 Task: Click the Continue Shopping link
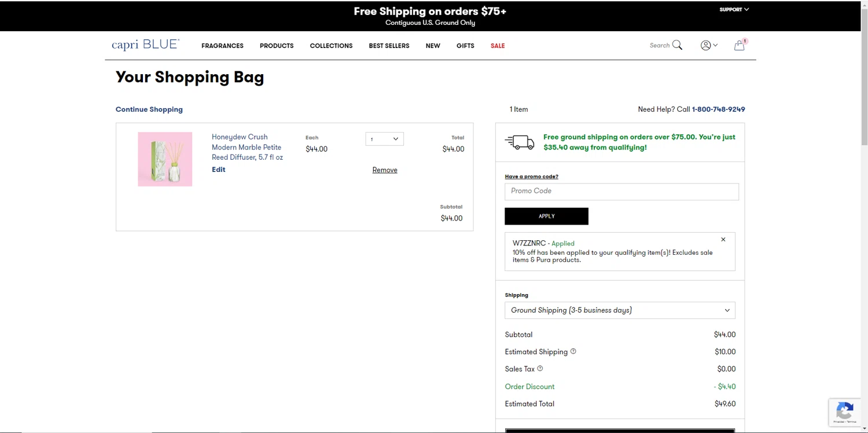click(149, 109)
